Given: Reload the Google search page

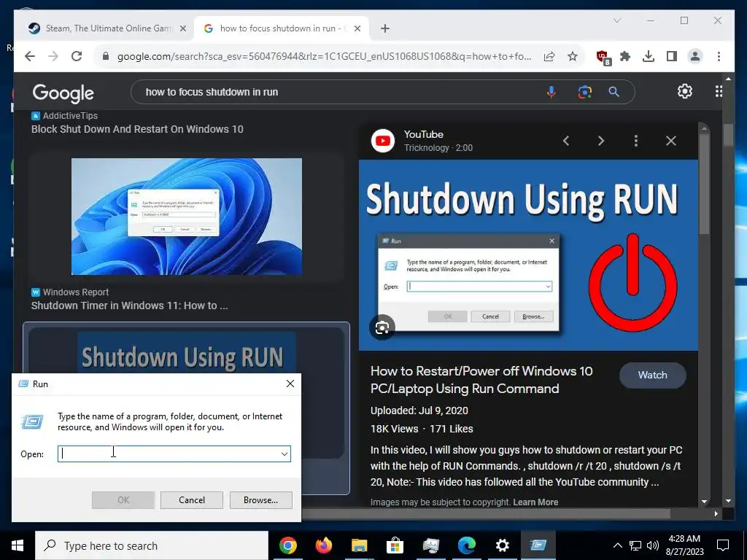Looking at the screenshot, I should (77, 56).
